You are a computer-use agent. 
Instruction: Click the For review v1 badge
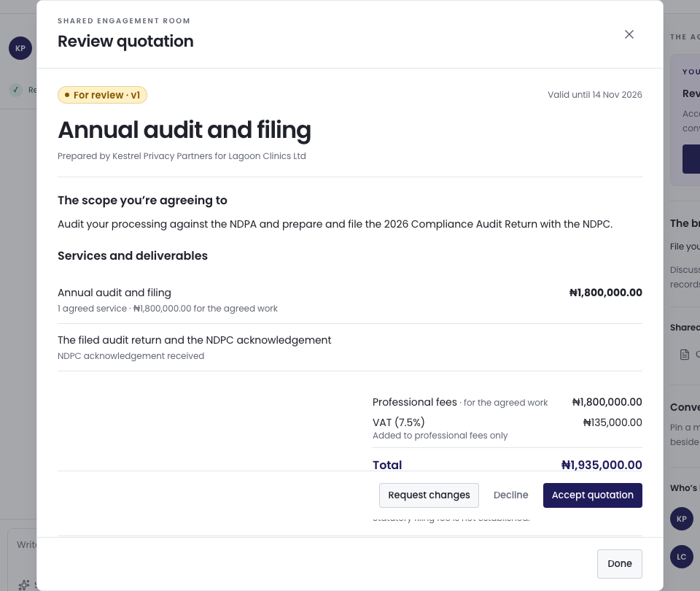tap(102, 95)
